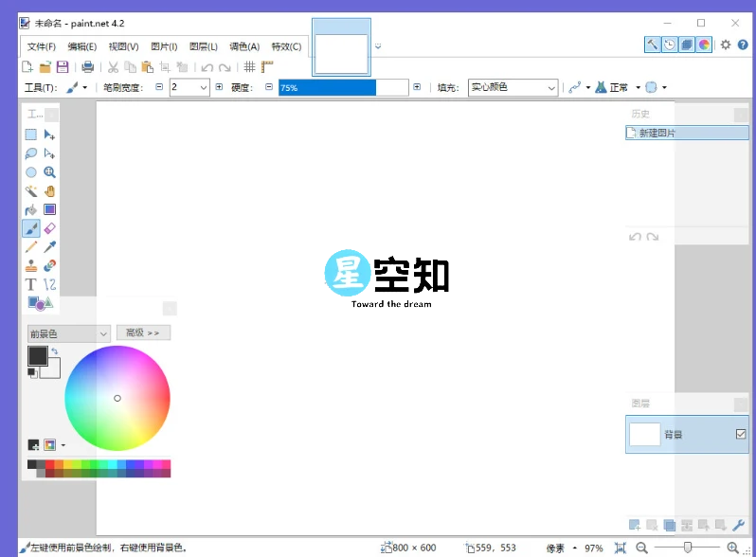The image size is (756, 557).
Task: Select the 新建图片 history entry
Action: [x=687, y=134]
